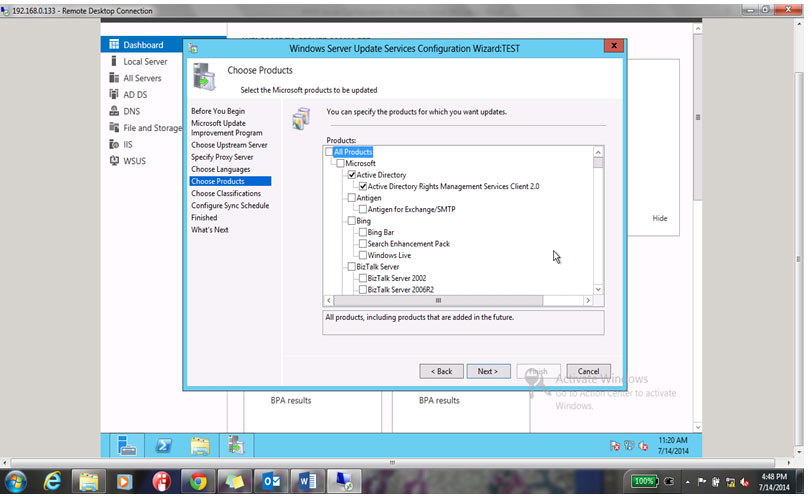Screen dimensions: 810x496
Task: Open Sticky Notes taskbar icon
Action: 234,482
